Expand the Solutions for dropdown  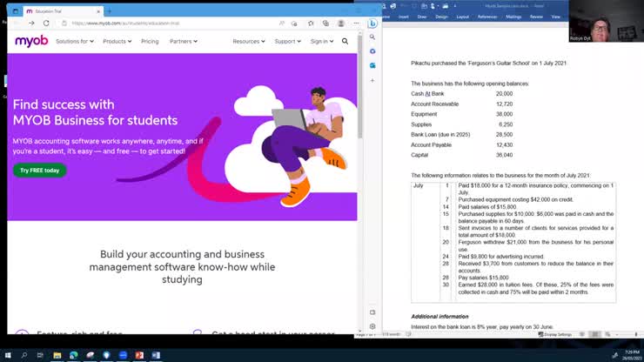tap(75, 41)
